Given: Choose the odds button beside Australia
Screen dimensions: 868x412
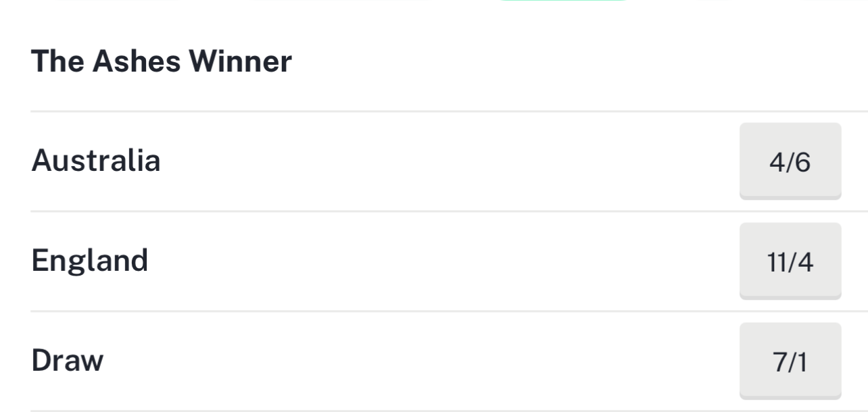Looking at the screenshot, I should click(x=790, y=161).
